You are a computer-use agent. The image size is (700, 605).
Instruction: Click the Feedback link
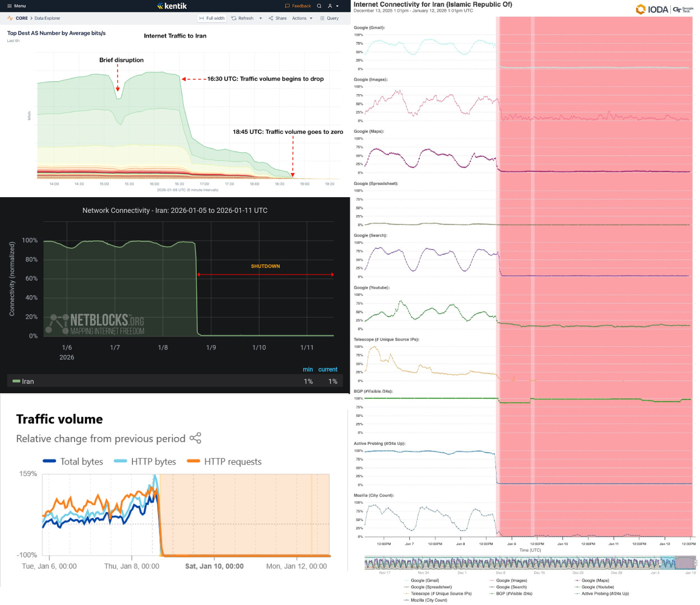[x=297, y=6]
